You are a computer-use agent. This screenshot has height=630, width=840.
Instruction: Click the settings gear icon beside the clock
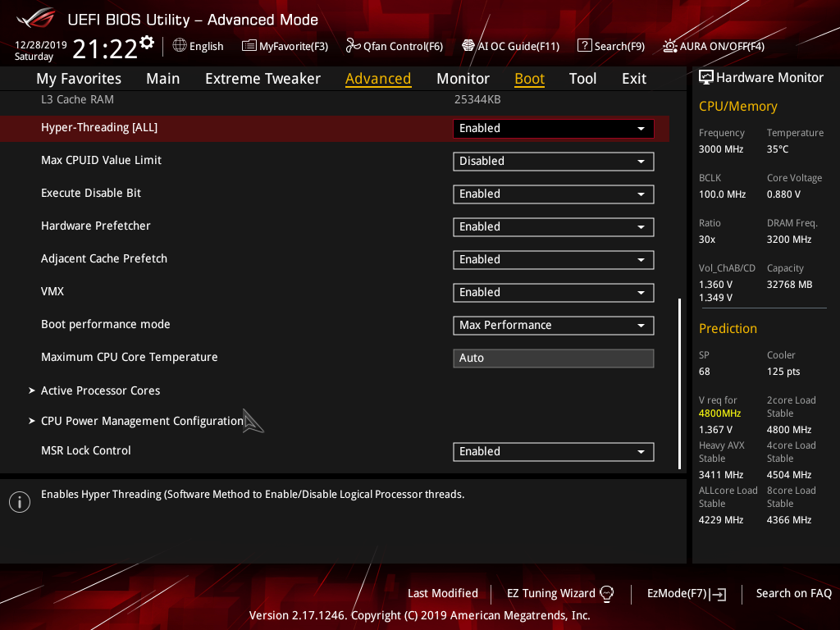pos(147,43)
